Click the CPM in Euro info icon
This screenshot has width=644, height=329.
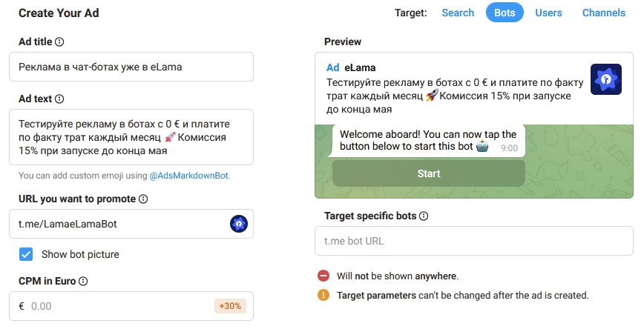(x=83, y=281)
